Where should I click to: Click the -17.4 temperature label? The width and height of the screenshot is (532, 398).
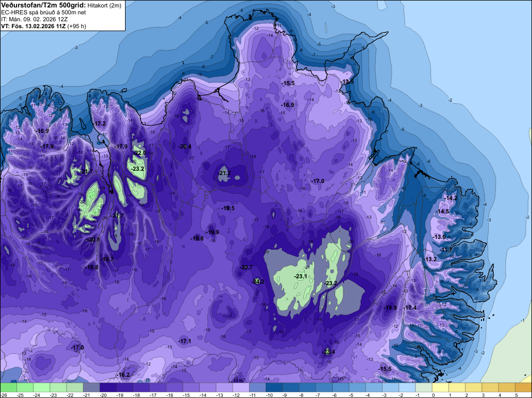point(410,308)
